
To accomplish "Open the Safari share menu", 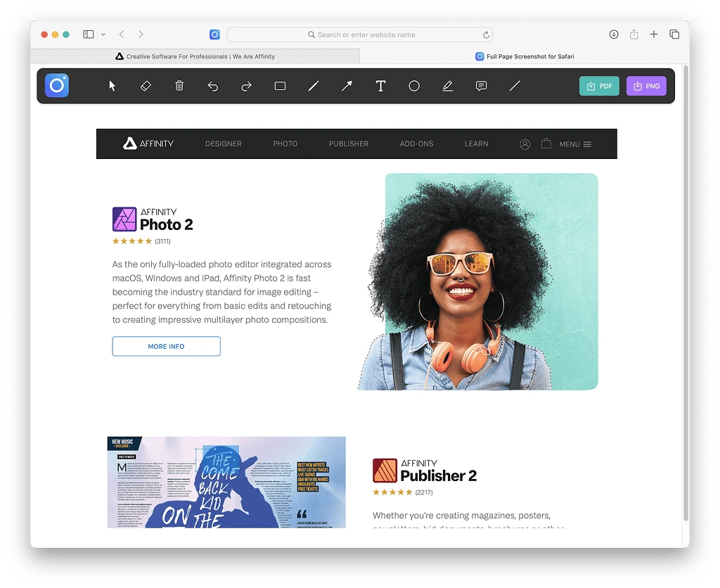I will pyautogui.click(x=634, y=34).
